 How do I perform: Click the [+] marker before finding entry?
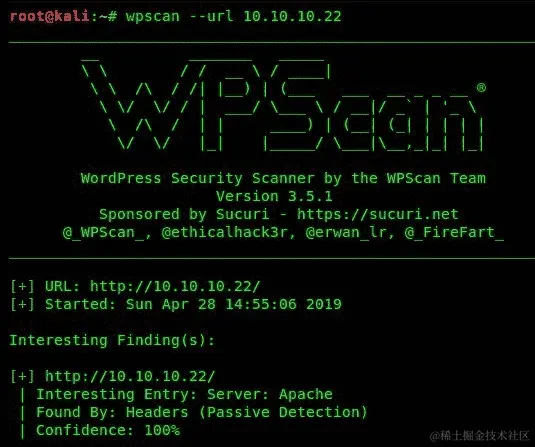tap(23, 376)
